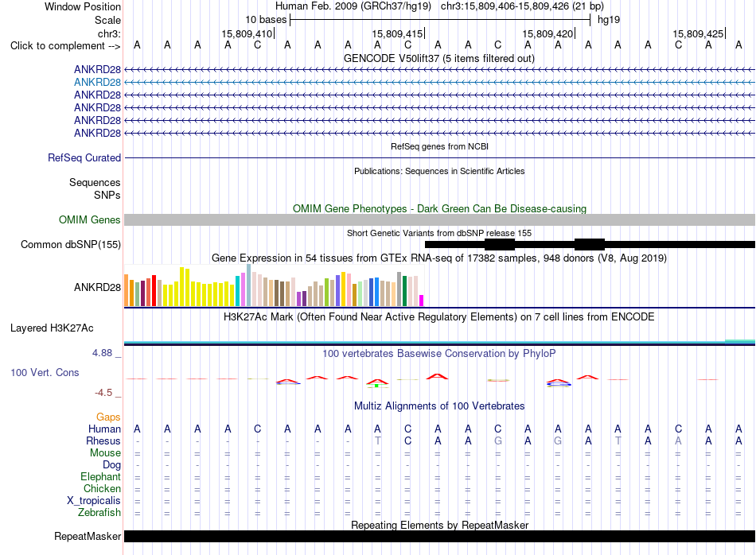Click the H3K27Ac Mark ENCODE track title
Image resolution: width=756 pixels, height=555 pixels.
438,317
